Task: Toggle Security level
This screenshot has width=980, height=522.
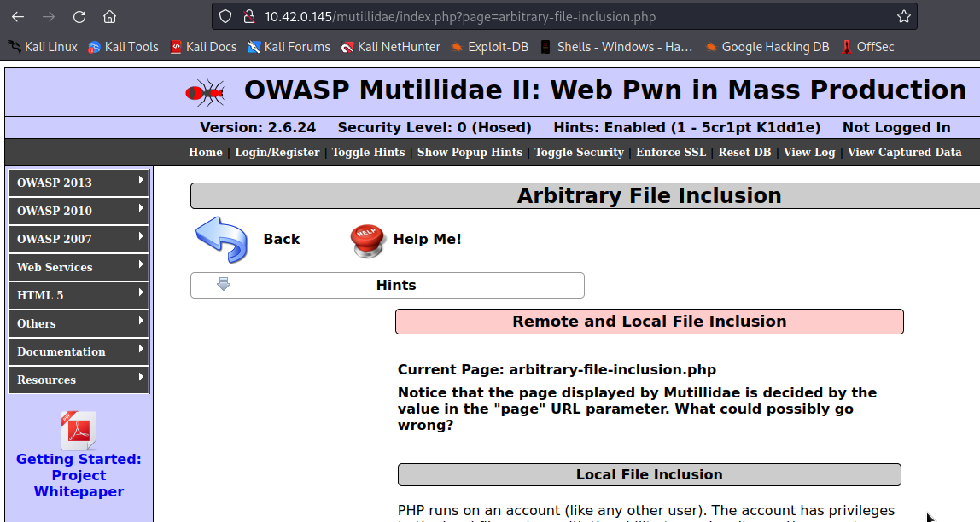Action: (x=579, y=152)
